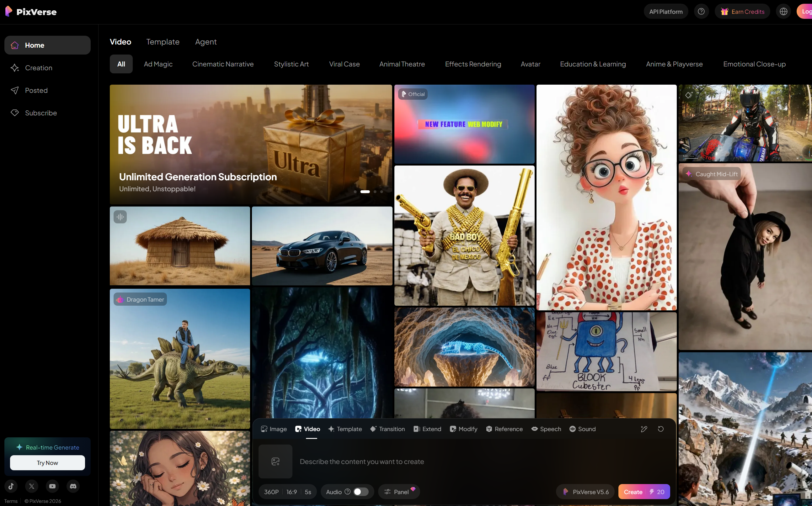Open the X social media icon
This screenshot has width=812, height=506.
[x=32, y=486]
